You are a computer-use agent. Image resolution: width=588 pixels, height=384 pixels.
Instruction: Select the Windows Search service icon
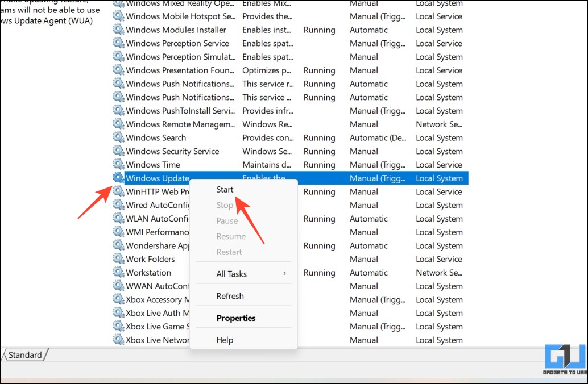coord(118,137)
